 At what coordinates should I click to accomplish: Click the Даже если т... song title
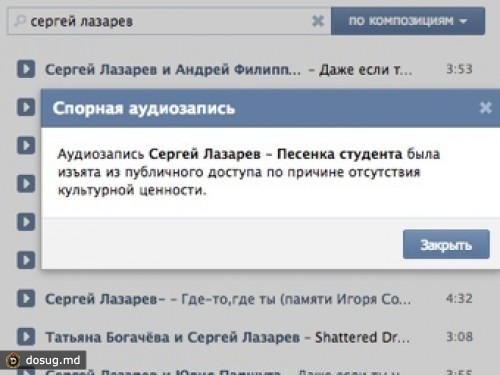point(366,70)
